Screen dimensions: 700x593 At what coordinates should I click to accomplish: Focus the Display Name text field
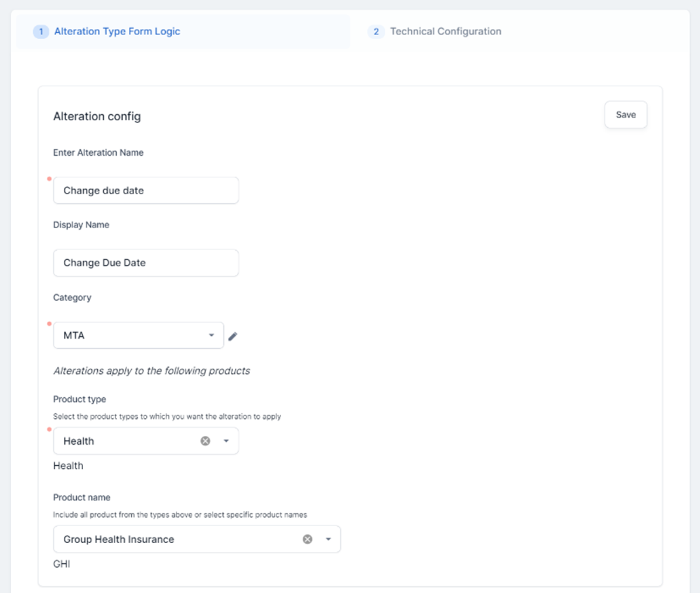[x=146, y=263]
